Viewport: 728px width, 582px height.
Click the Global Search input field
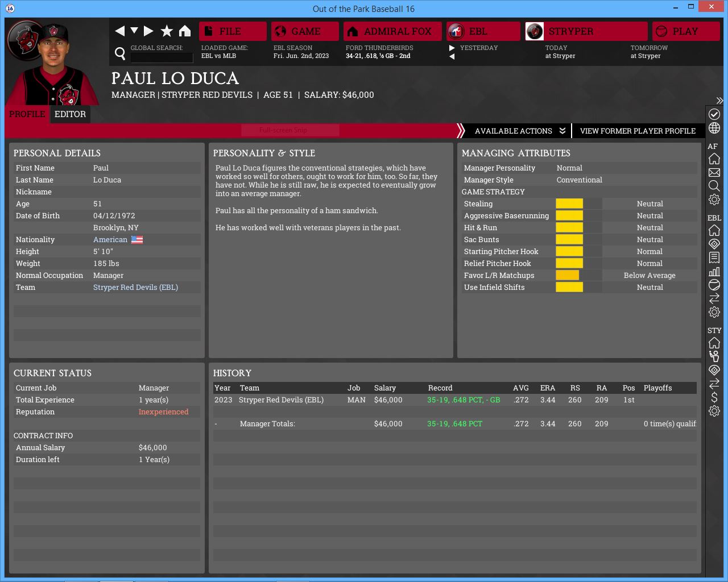tap(162, 57)
